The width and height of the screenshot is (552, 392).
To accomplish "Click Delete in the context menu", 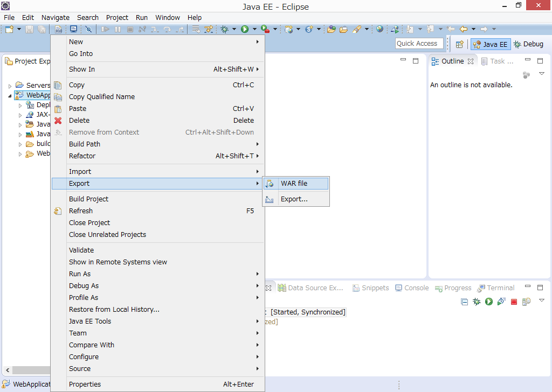I will tap(158, 121).
